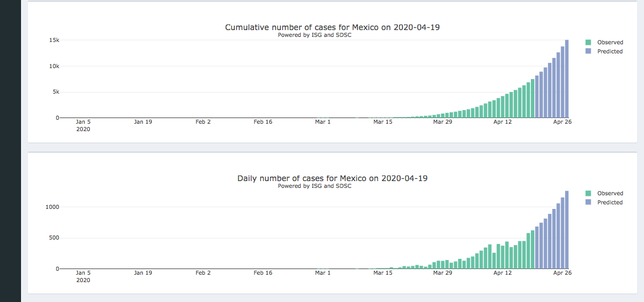Click the 15k y-axis label in Cumulative chart
644x302 pixels.
coord(54,40)
